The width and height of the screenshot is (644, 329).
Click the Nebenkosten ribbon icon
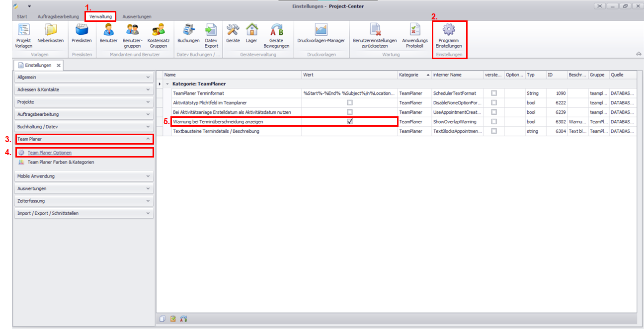tap(51, 35)
